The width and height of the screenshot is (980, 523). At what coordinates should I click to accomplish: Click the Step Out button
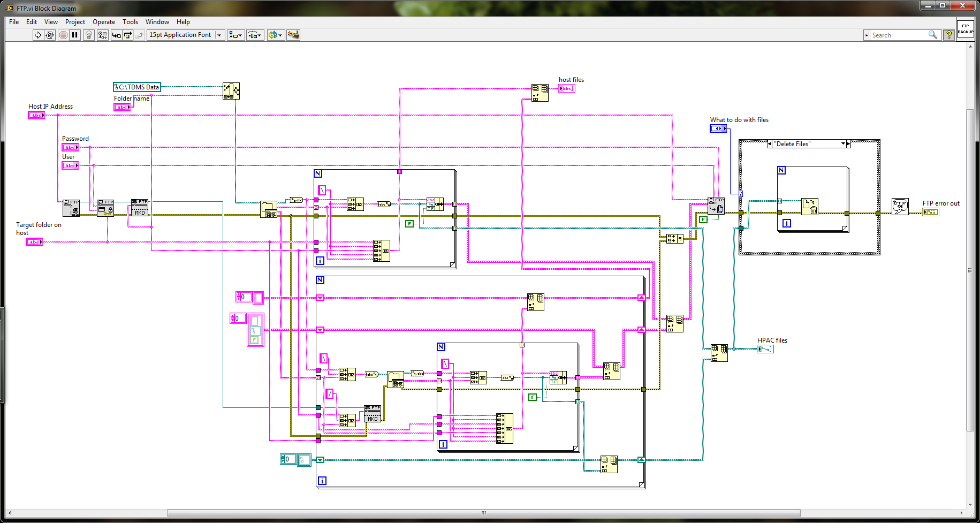pyautogui.click(x=139, y=35)
